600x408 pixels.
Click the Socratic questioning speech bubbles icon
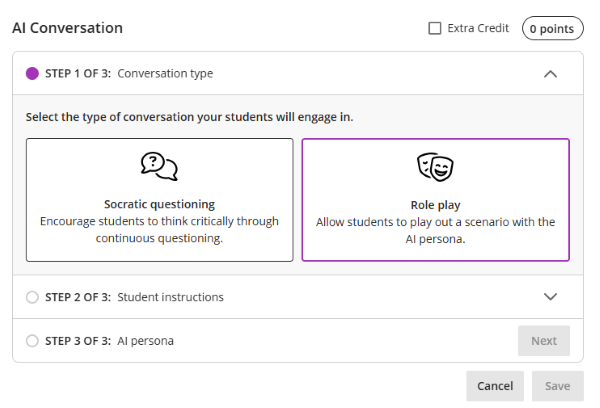(159, 165)
